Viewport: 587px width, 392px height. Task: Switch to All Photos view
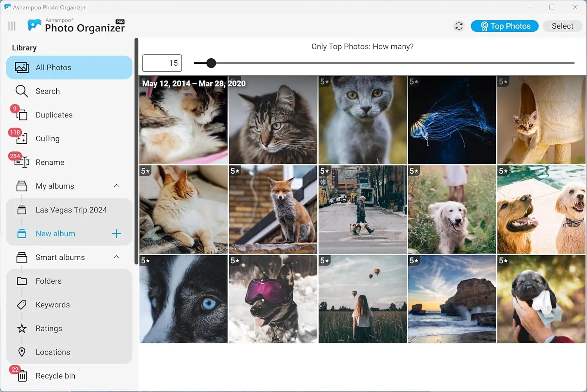(53, 67)
